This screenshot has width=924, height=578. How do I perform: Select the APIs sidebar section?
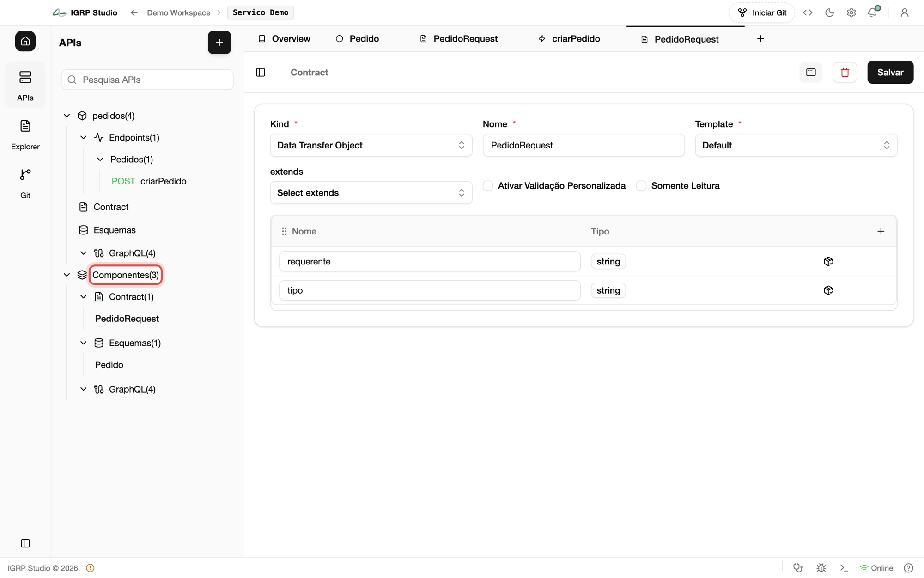(25, 85)
